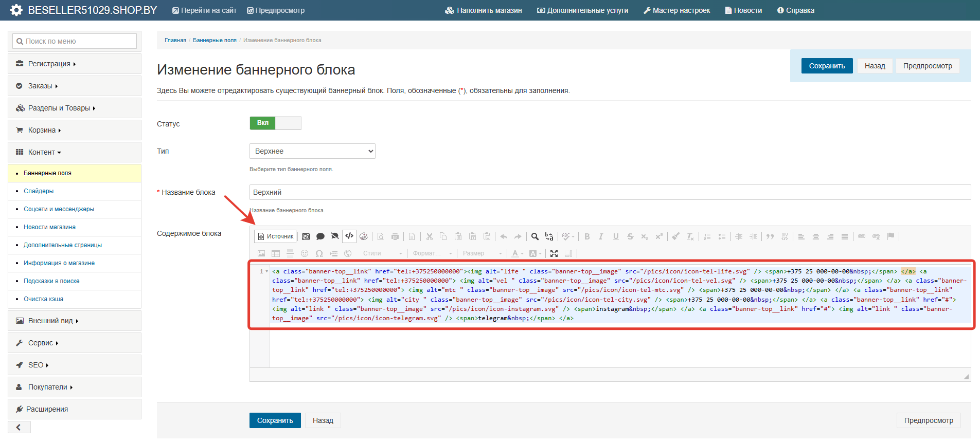Expand the Регистрация sidebar menu
The width and height of the screenshot is (980, 443).
click(49, 64)
